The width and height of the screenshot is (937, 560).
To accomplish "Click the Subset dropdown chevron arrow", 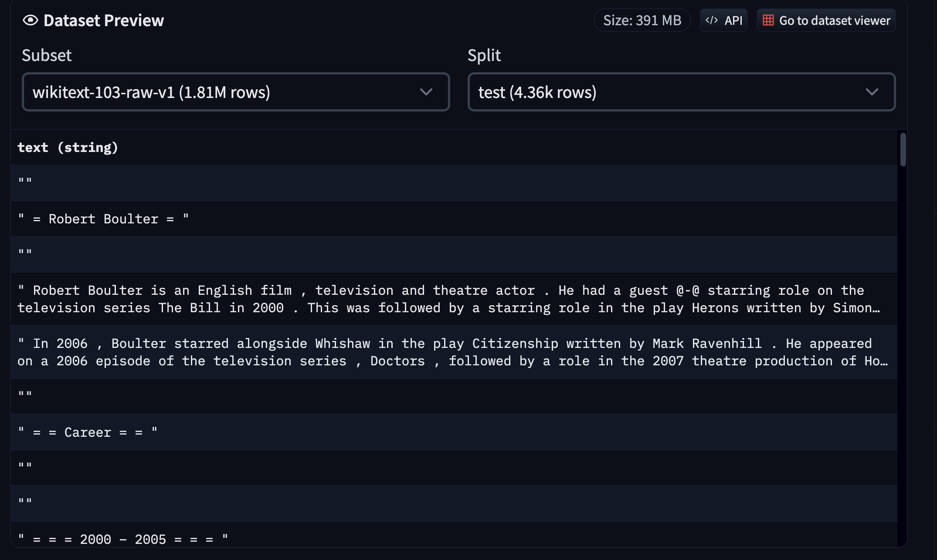I will click(x=426, y=92).
